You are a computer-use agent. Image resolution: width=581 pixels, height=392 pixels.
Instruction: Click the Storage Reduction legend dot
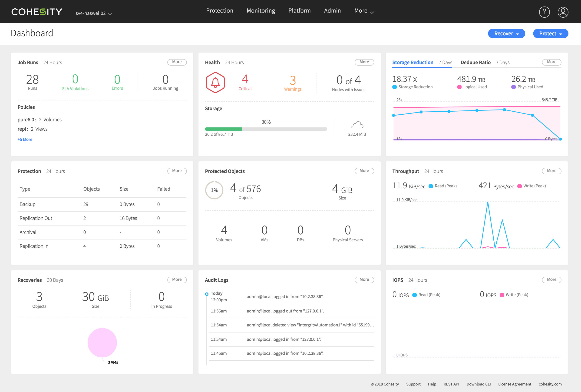[x=394, y=87]
